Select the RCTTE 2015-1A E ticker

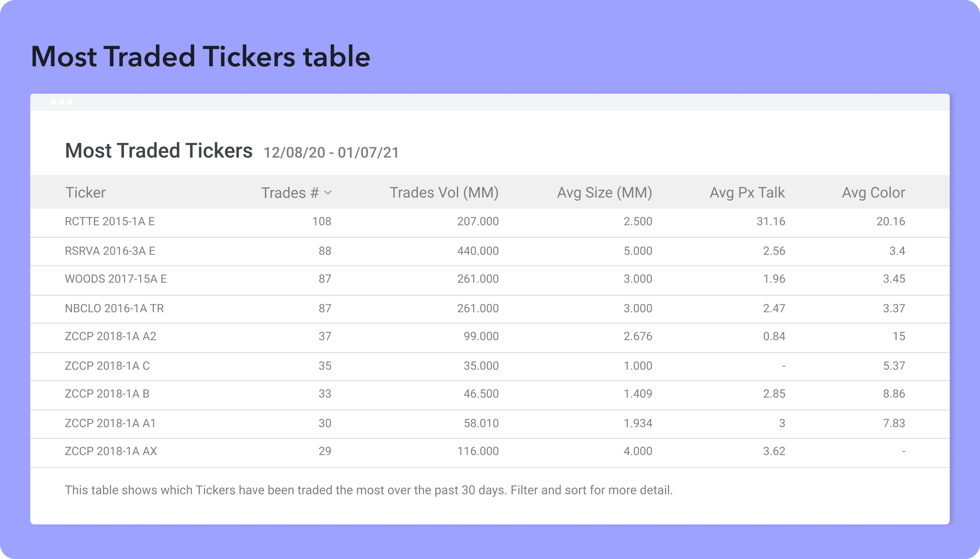click(x=110, y=222)
